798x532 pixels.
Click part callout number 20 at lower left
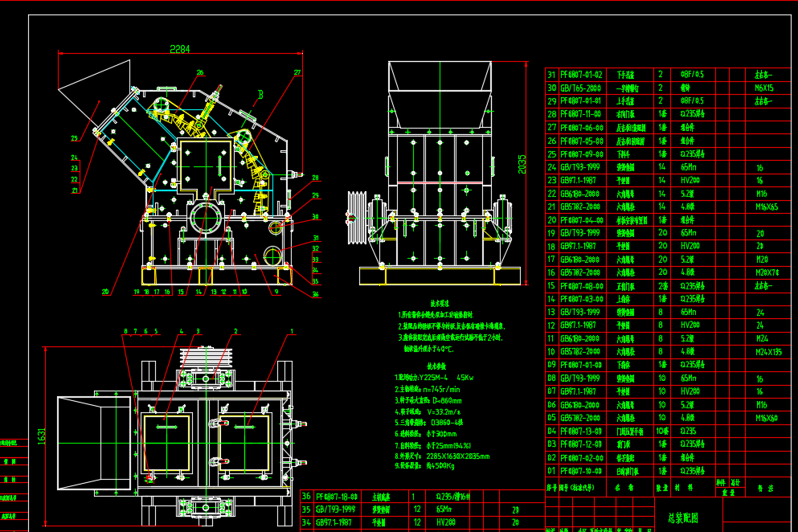point(104,291)
